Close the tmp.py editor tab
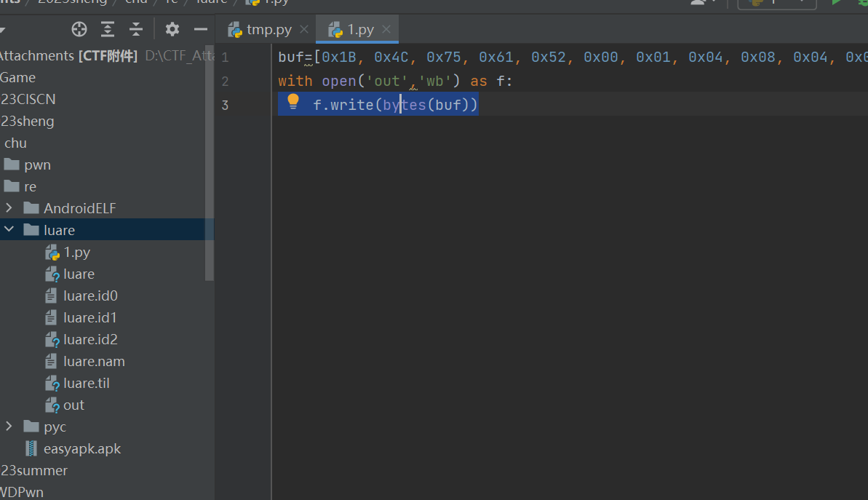Viewport: 868px width, 500px height. coord(304,29)
